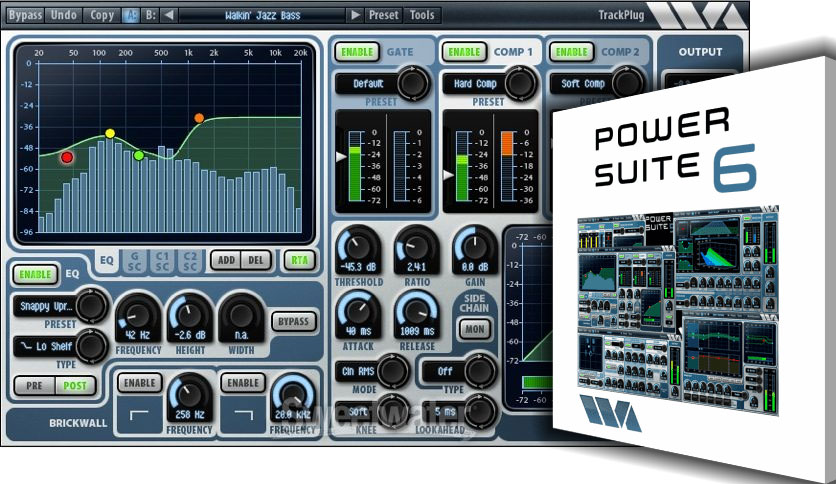
Task: Click the Comp 1 orange gain reduction meter
Action: click(x=507, y=166)
